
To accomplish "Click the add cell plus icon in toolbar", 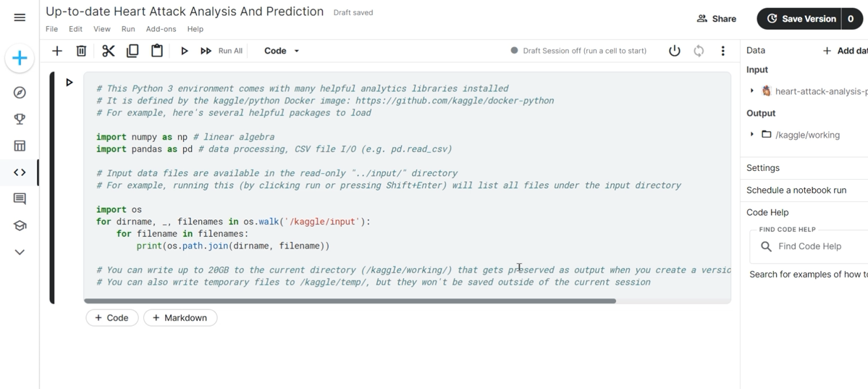I will pyautogui.click(x=57, y=51).
